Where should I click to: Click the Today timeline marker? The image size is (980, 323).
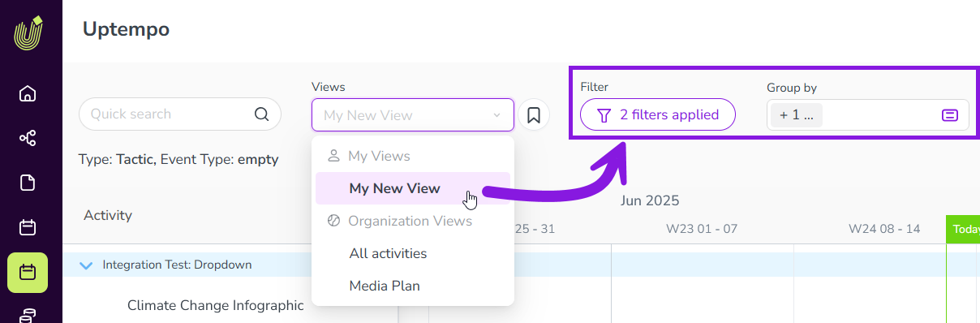pyautogui.click(x=965, y=229)
